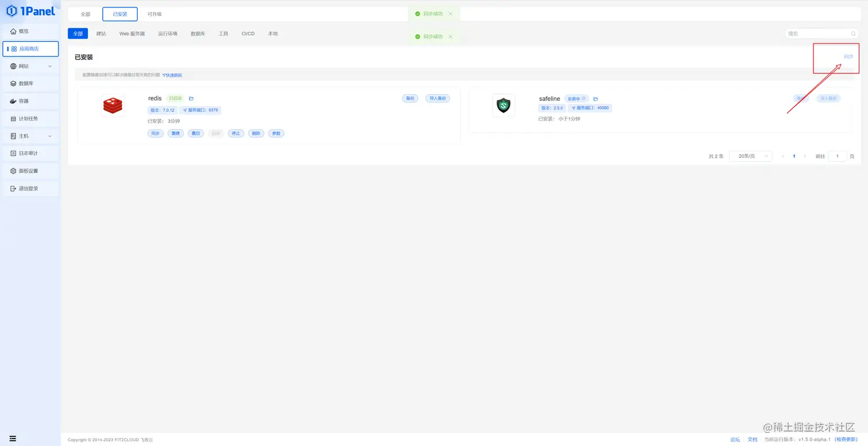Click 退出登录 logout in the sidebar
This screenshot has height=446, width=868.
[x=30, y=188]
